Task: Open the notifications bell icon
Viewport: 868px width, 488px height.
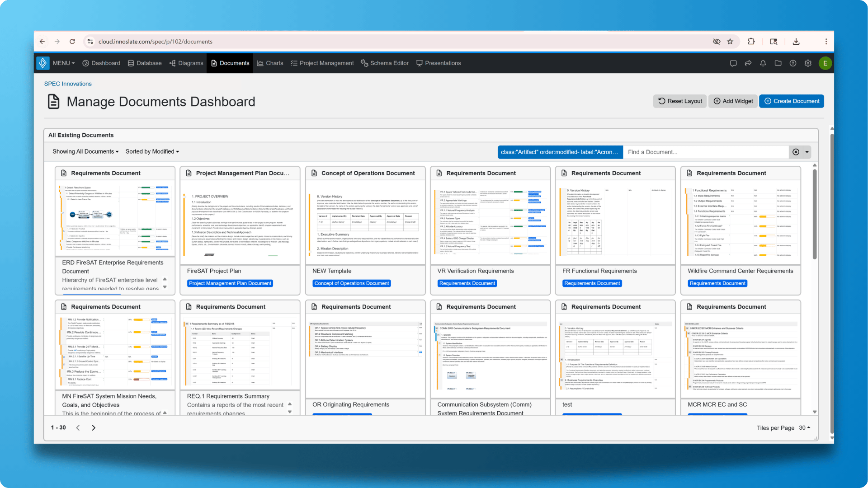Action: (x=763, y=63)
